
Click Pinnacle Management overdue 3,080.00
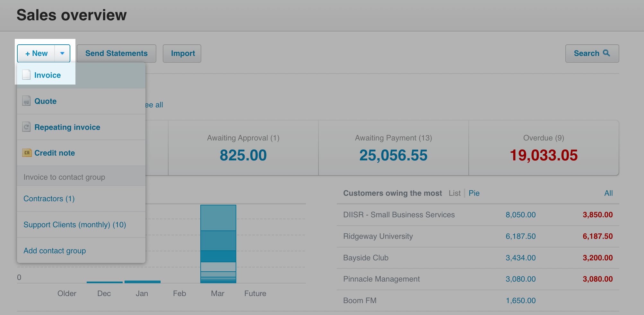click(598, 279)
